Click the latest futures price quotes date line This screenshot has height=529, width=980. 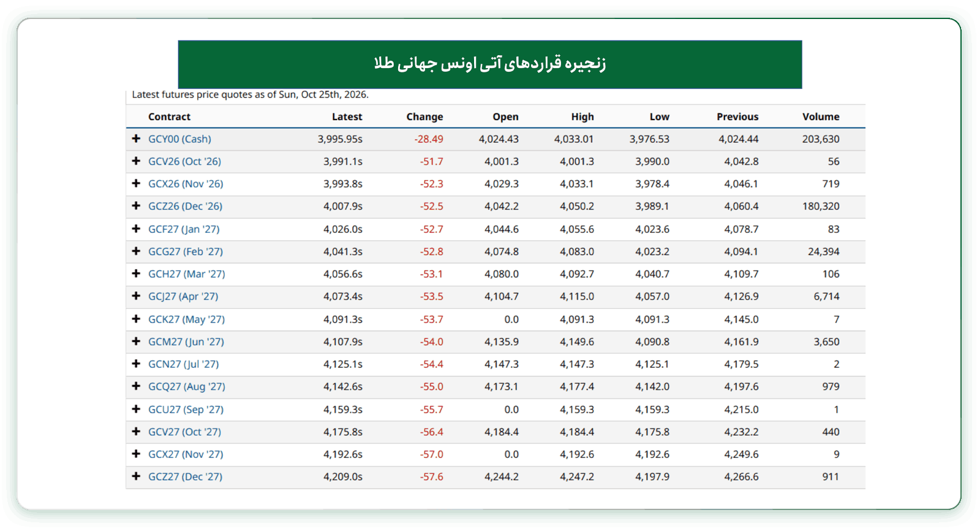pyautogui.click(x=251, y=94)
